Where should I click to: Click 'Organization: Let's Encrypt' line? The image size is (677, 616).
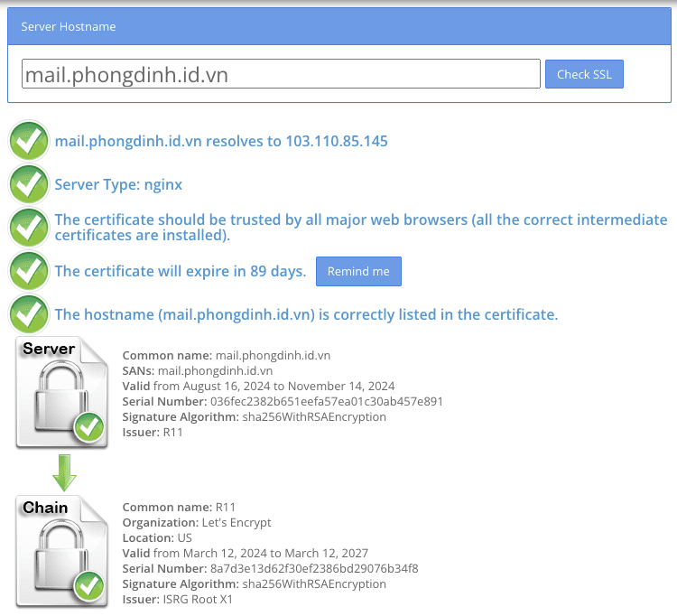point(197,523)
